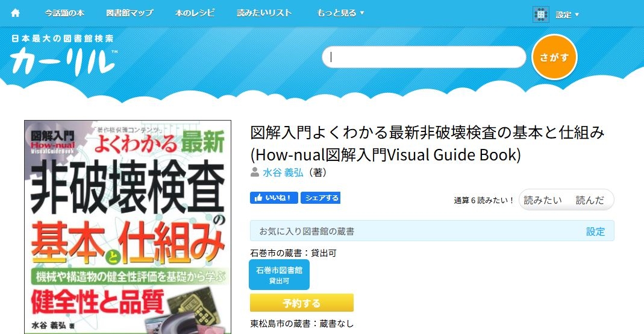Image resolution: width=644 pixels, height=334 pixels.
Task: Click the カーリル logo
Action: pyautogui.click(x=63, y=59)
